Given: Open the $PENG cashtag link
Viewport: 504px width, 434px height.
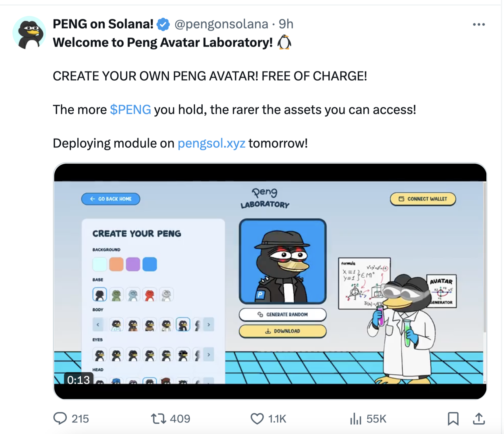Looking at the screenshot, I should click(x=130, y=110).
